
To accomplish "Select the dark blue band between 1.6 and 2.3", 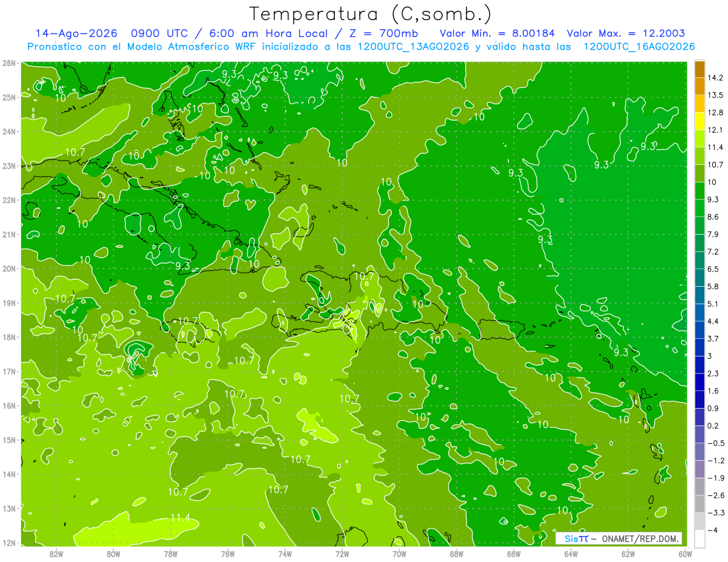I will (x=699, y=382).
